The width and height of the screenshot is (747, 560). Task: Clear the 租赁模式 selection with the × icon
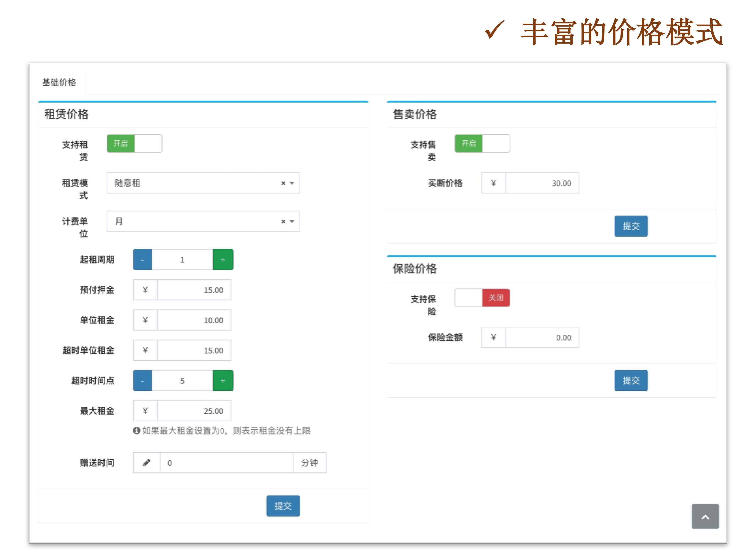coord(283,183)
